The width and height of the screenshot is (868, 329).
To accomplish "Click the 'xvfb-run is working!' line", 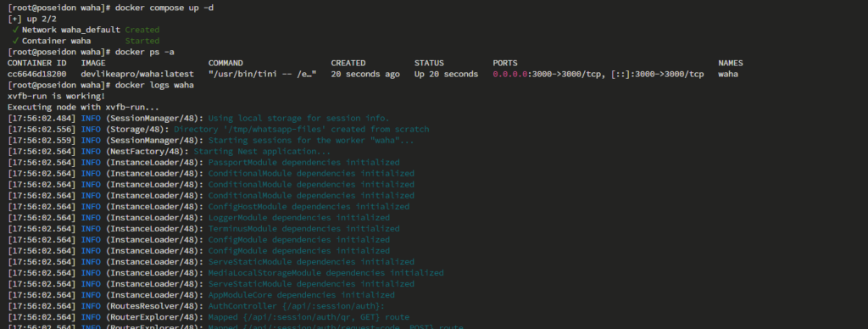I will 57,97.
